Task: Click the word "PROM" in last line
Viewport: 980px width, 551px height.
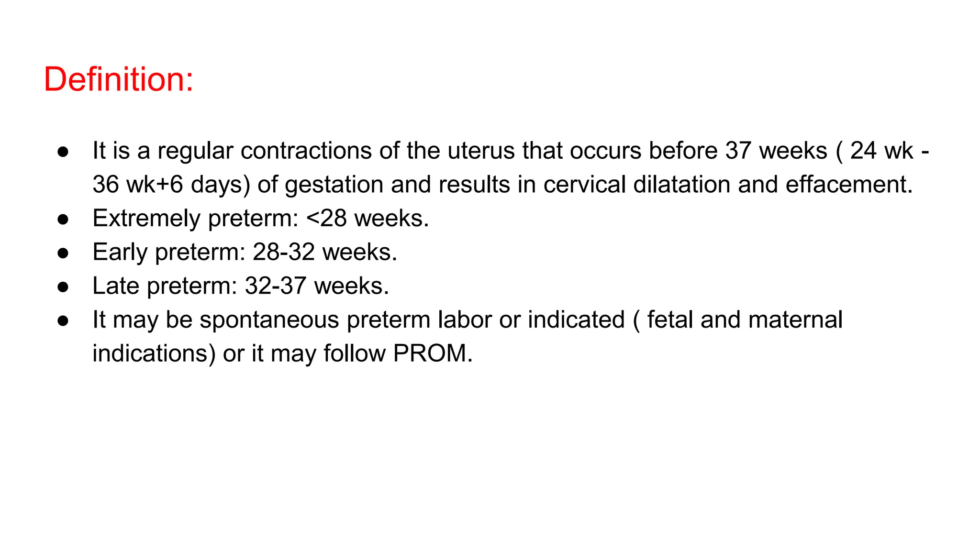Action: (x=429, y=353)
